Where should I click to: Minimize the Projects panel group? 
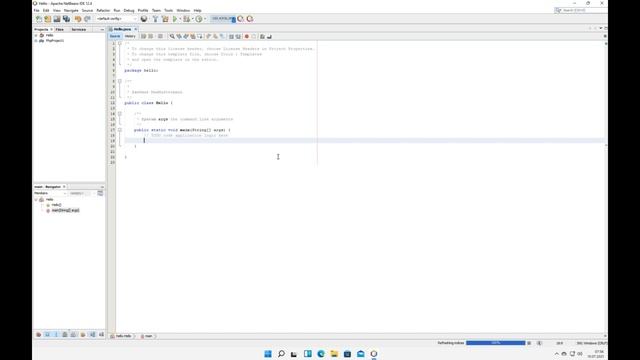point(102,29)
